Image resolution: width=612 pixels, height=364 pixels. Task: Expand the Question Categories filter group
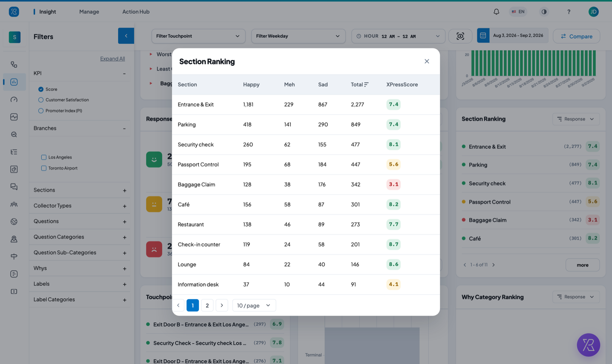[x=125, y=237]
